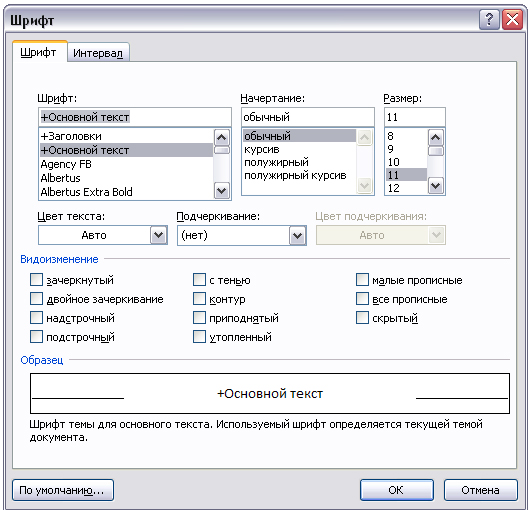The image size is (532, 510).
Task: Click the Размер size input field
Action: click(415, 117)
